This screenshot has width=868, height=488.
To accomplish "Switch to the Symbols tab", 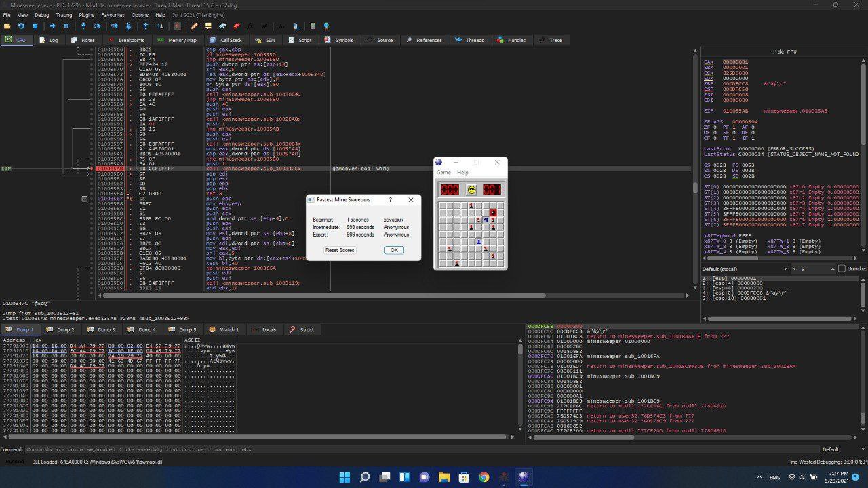I will tap(339, 40).
